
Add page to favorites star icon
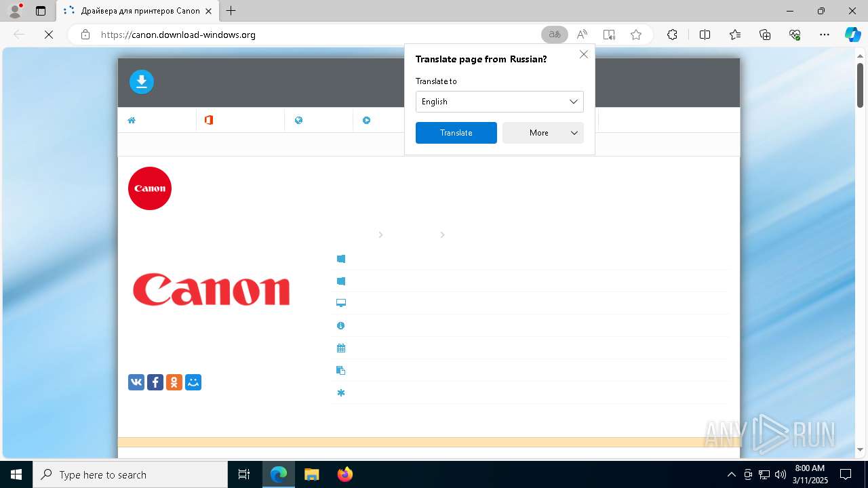[x=636, y=35]
